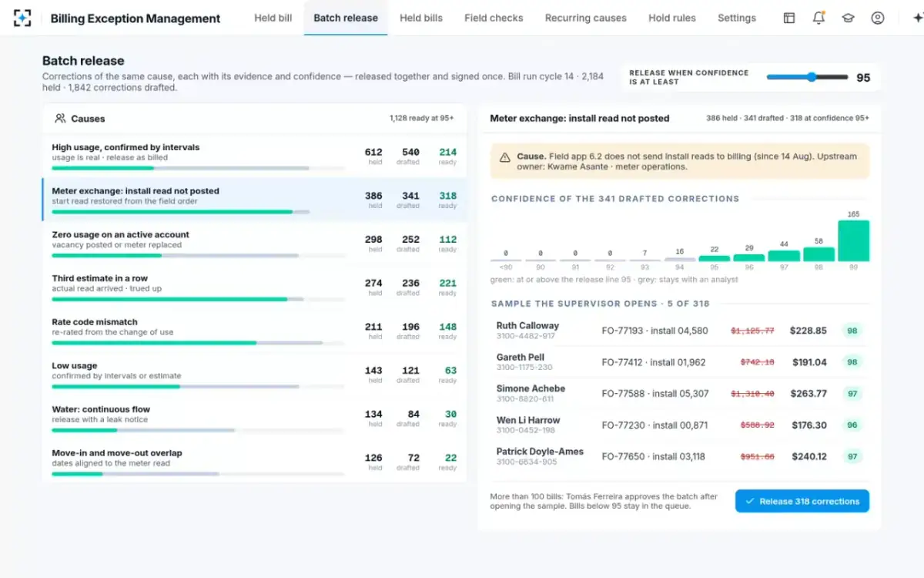Click the corrected amount $228.85

808,331
